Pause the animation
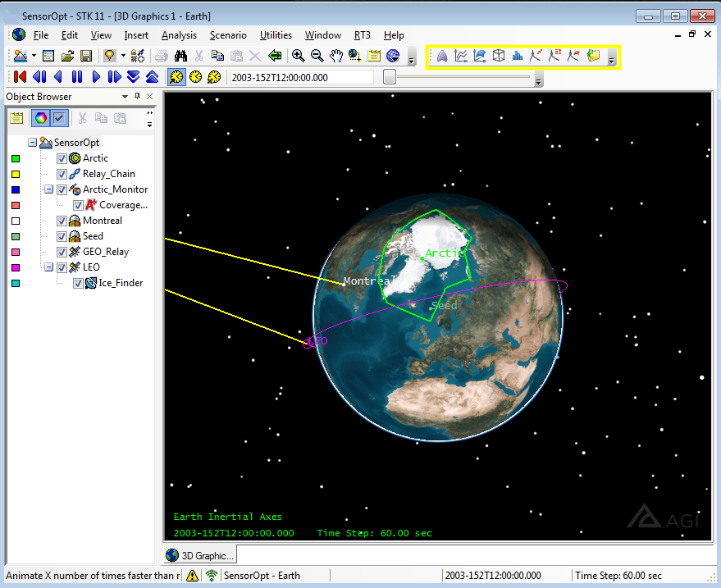721x588 pixels. pyautogui.click(x=77, y=77)
